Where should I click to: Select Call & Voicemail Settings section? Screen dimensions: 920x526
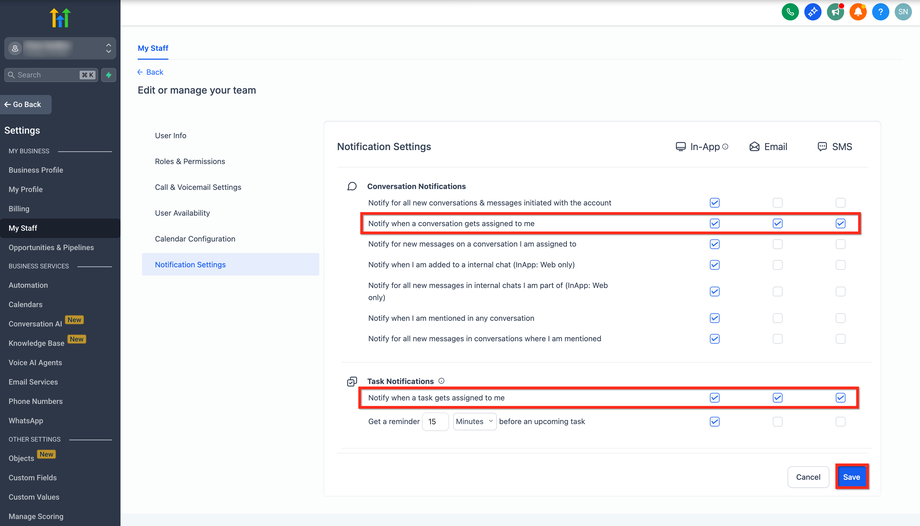(x=198, y=187)
